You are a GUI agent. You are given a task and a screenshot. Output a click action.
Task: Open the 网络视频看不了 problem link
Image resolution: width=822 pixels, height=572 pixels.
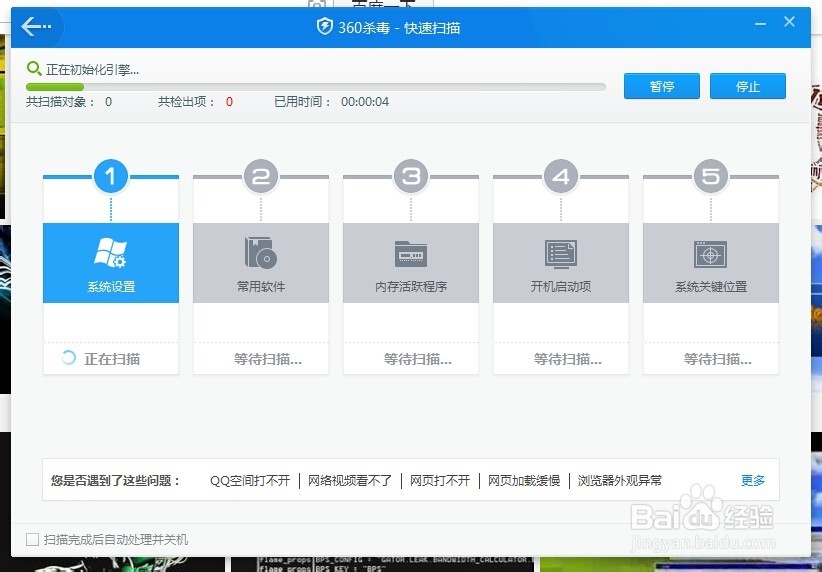tap(350, 480)
